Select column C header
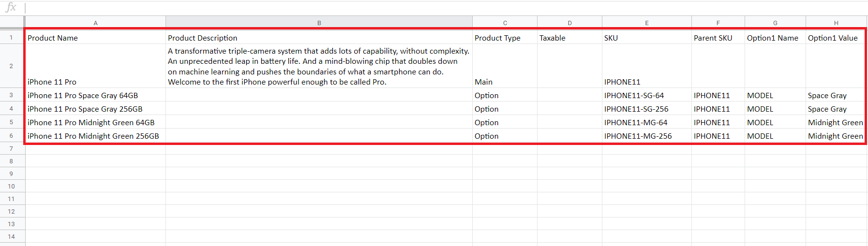The image size is (868, 246). (x=505, y=23)
